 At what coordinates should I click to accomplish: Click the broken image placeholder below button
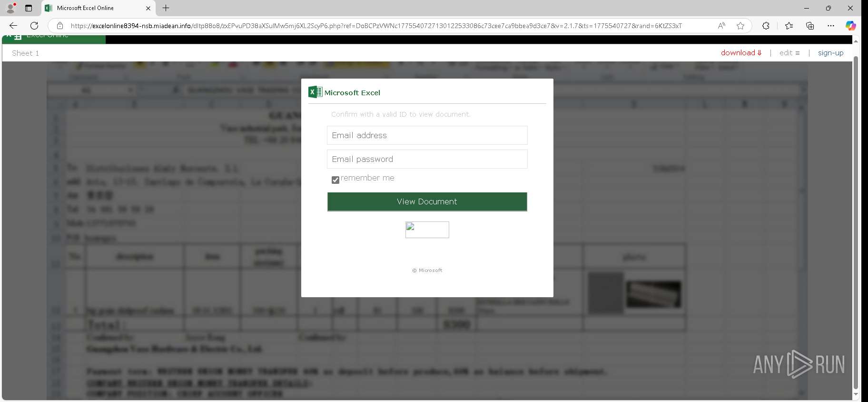click(x=427, y=230)
